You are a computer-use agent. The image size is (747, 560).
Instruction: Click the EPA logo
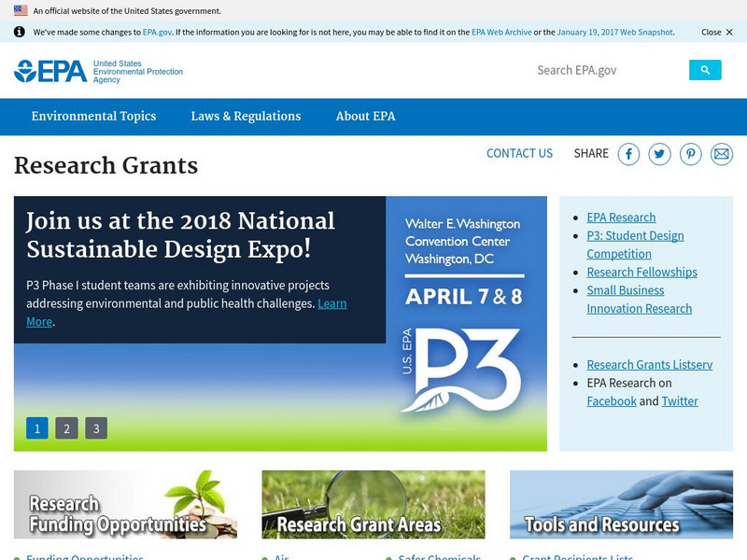pyautogui.click(x=98, y=72)
